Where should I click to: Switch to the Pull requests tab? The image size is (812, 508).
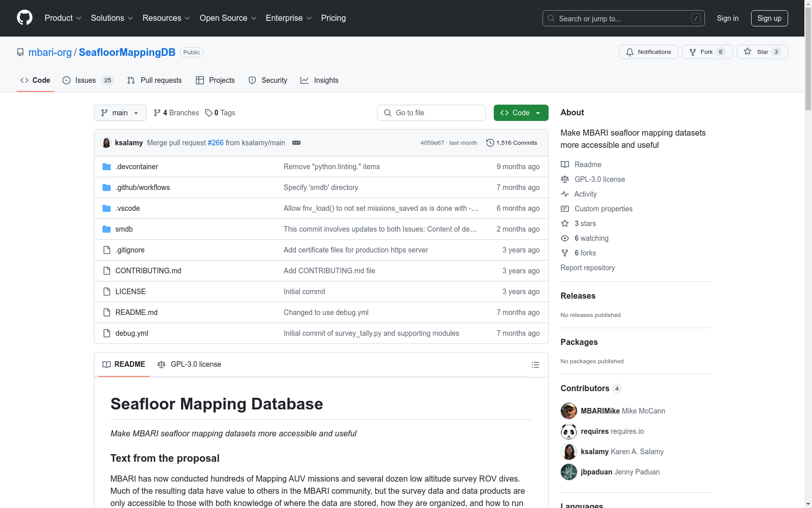(154, 80)
